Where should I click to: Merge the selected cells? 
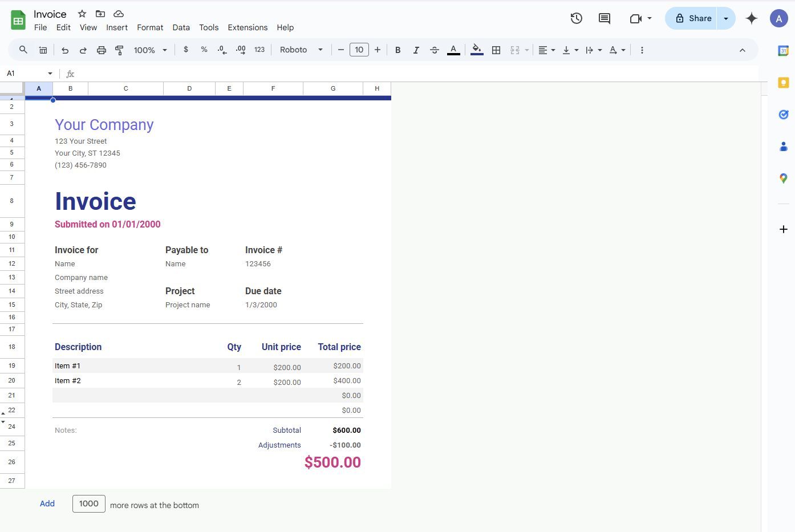pyautogui.click(x=514, y=50)
